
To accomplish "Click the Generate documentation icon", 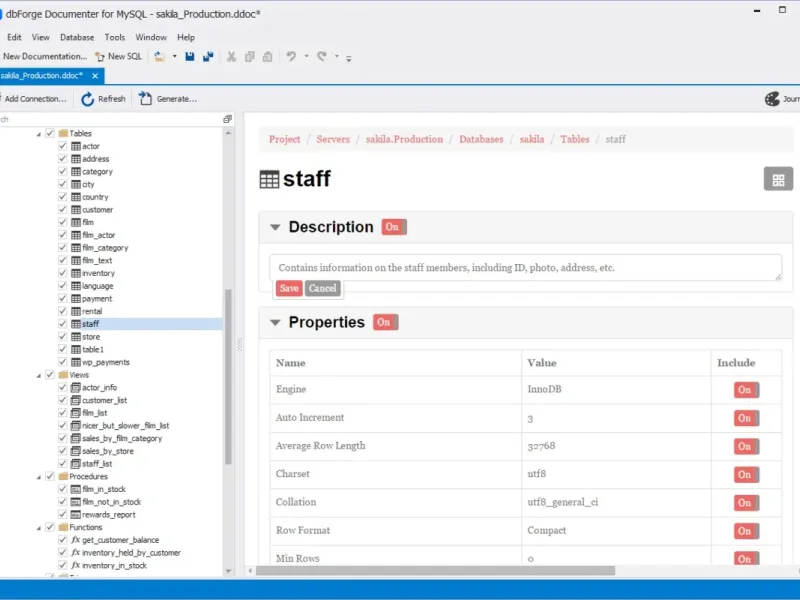I will click(146, 99).
